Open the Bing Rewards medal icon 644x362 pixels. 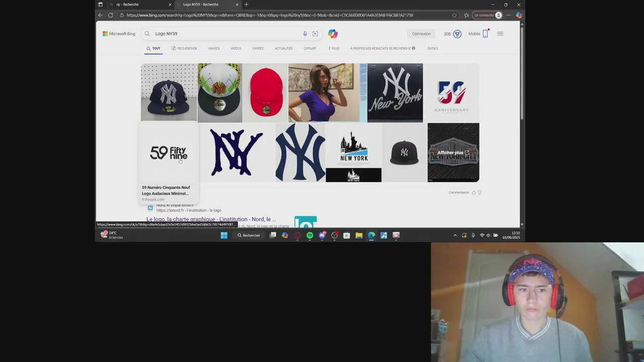coord(457,34)
